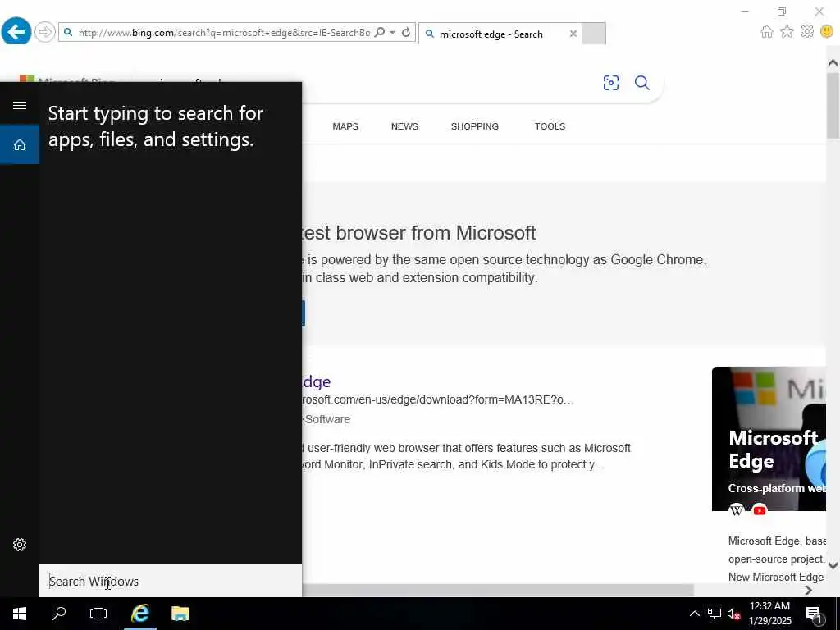
Task: Go to the IE home page icon
Action: tap(767, 32)
